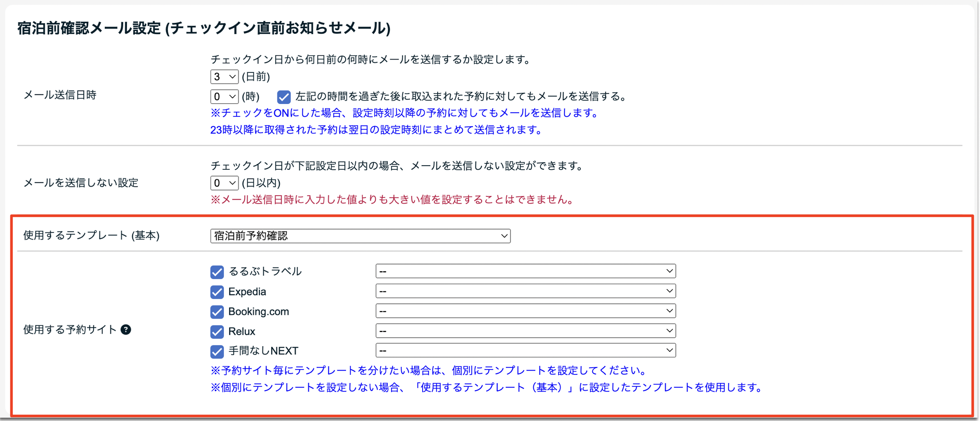980x421 pixels.
Task: Toggle the Booking.com checkbox
Action: pos(217,312)
